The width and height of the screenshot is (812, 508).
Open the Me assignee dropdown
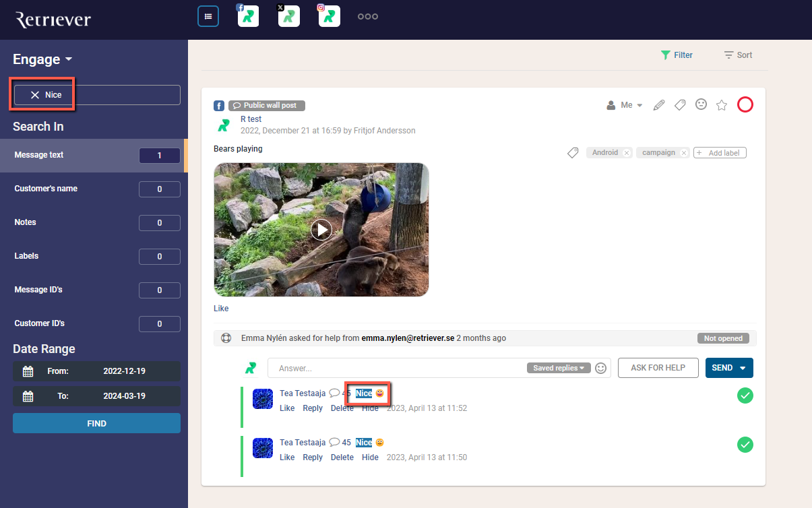pos(625,105)
